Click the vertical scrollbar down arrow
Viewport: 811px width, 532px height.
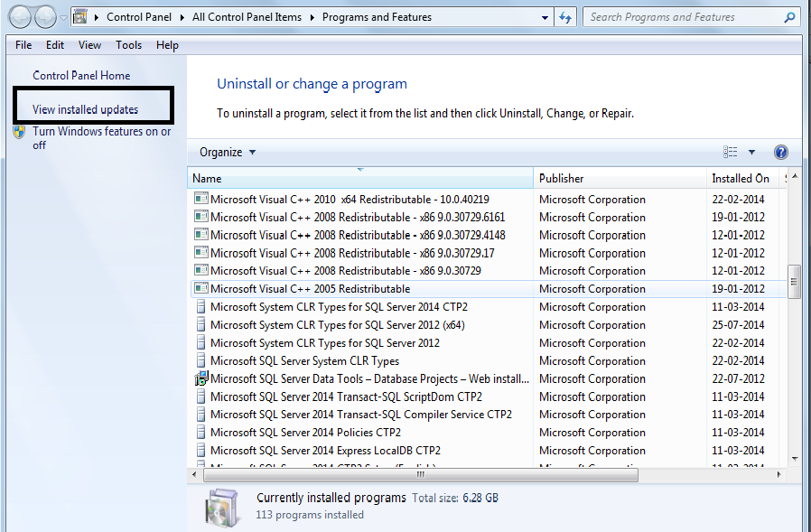pos(795,459)
